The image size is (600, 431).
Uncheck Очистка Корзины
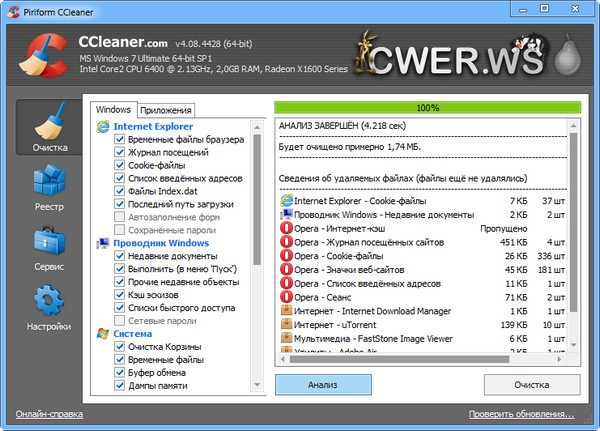pos(119,346)
